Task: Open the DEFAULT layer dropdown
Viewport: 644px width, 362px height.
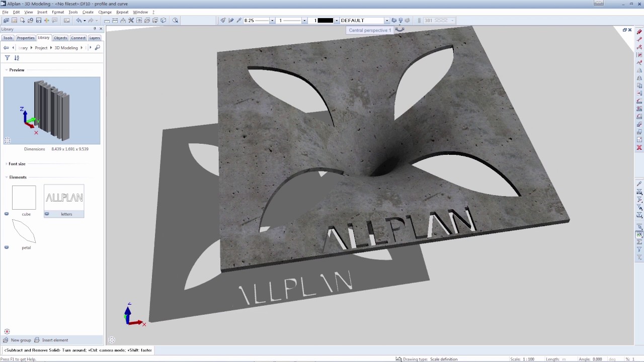Action: point(386,21)
